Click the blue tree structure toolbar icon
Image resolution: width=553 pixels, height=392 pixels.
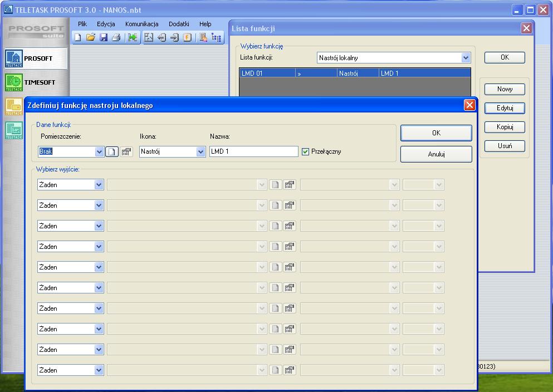pos(216,37)
